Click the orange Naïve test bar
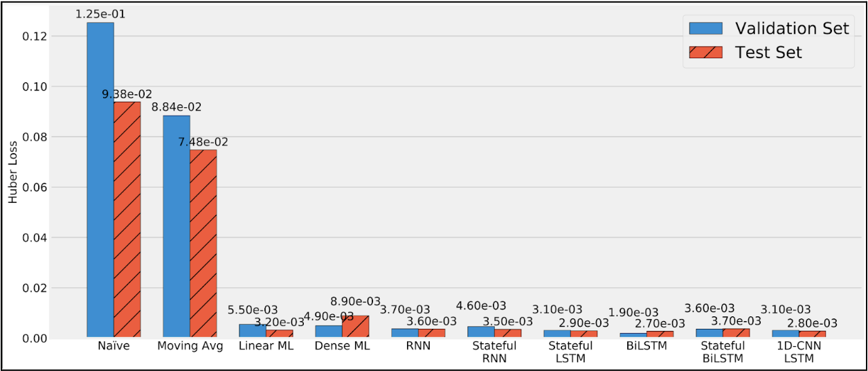Image resolution: width=868 pixels, height=371 pixels. (127, 220)
